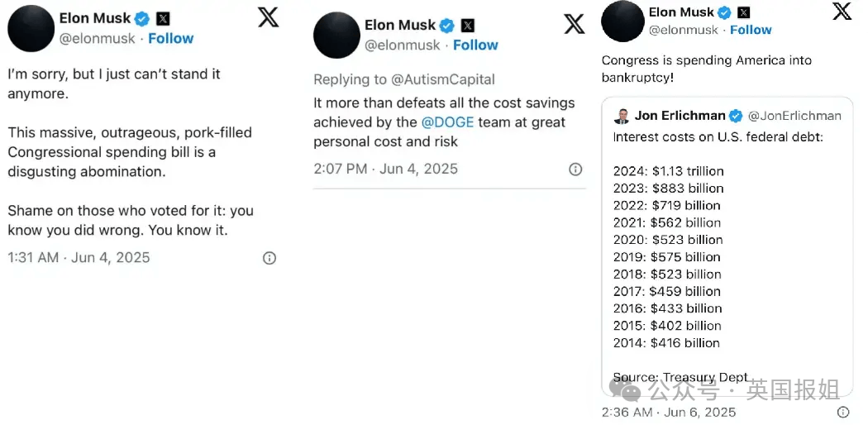868x425 pixels.
Task: Click the X logo on the first tweet
Action: pos(269,17)
